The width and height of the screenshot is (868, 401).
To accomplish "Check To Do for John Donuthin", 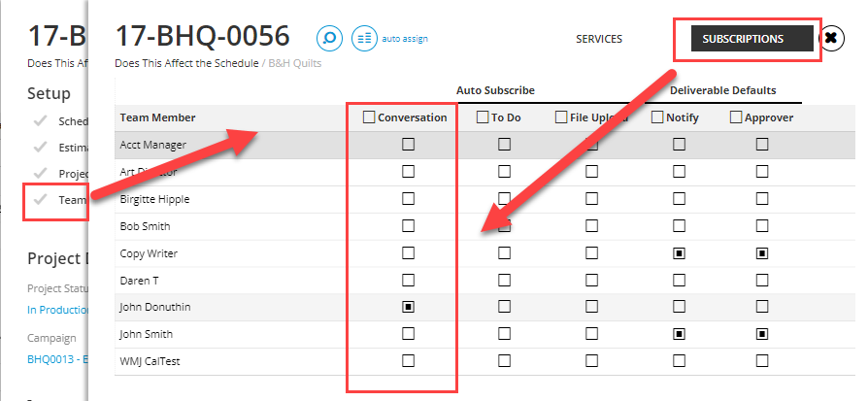I will (x=504, y=306).
